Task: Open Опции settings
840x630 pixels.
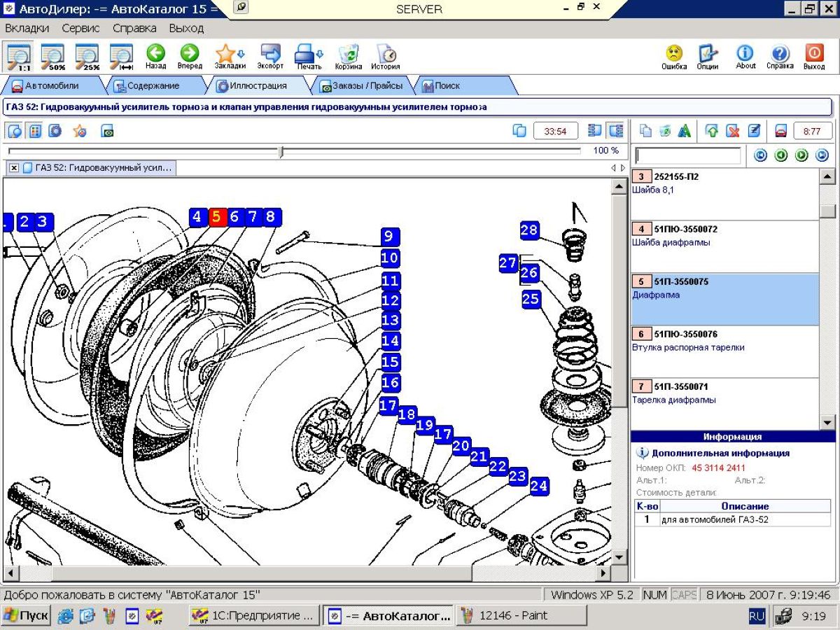Action: [708, 56]
